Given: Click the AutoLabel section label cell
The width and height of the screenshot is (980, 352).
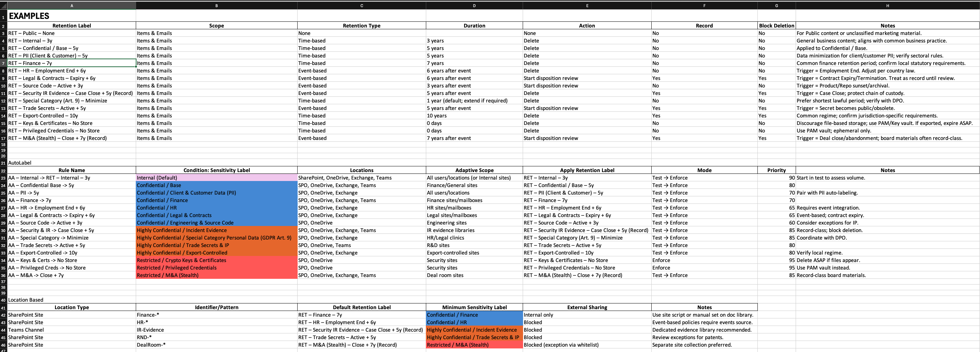Looking at the screenshot, I should [x=71, y=163].
